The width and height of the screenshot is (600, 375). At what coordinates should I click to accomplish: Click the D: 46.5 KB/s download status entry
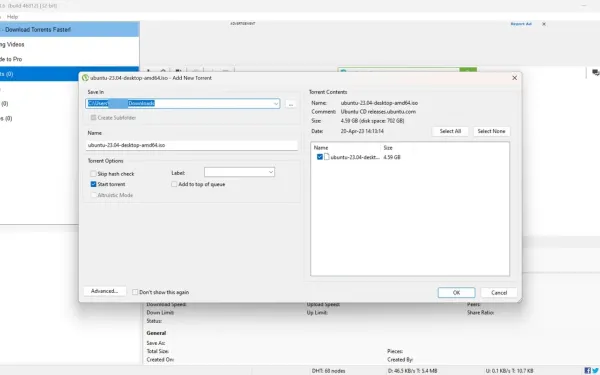point(412,371)
